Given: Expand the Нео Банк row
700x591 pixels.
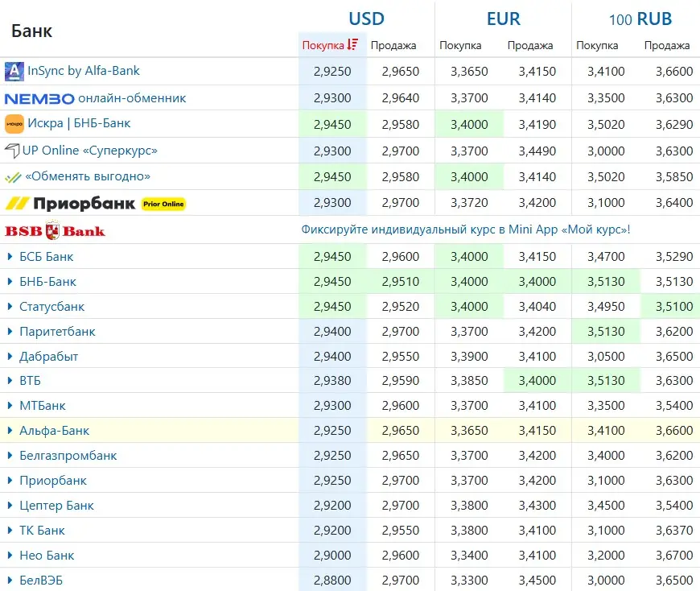Looking at the screenshot, I should point(10,556).
